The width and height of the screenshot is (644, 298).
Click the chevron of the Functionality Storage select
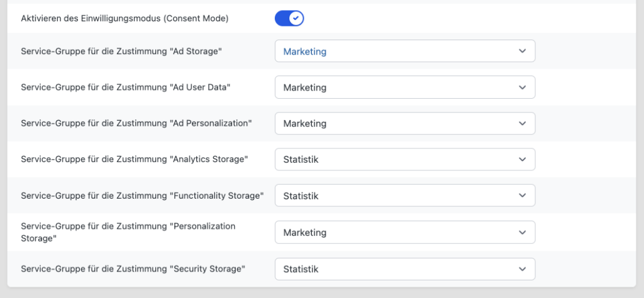pyautogui.click(x=522, y=196)
